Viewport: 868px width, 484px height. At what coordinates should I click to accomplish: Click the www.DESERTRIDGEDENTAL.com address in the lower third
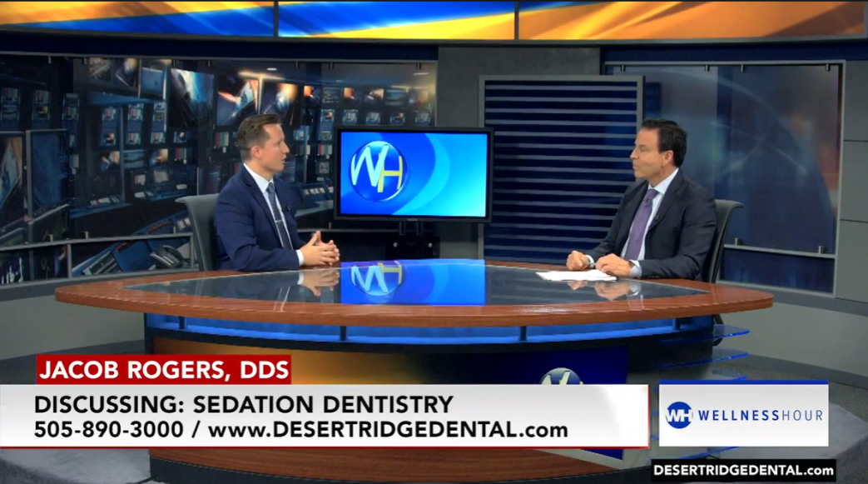[388, 430]
